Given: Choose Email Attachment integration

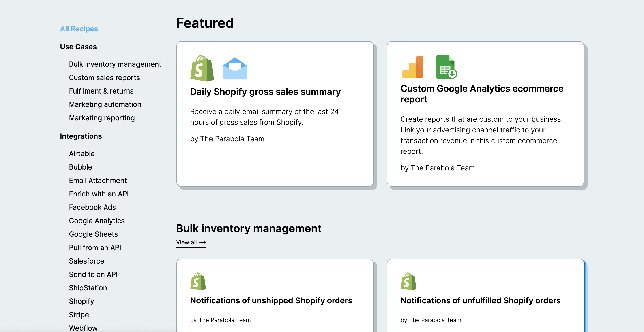Looking at the screenshot, I should click(98, 181).
